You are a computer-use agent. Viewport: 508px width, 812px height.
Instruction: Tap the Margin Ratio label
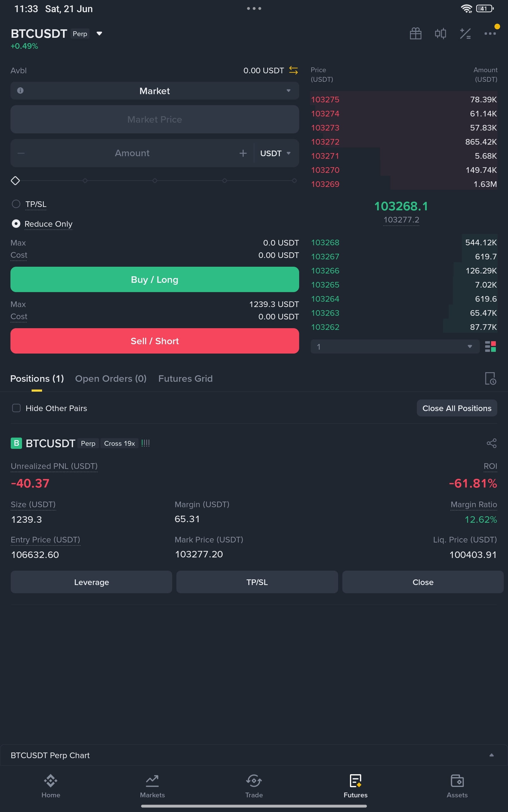click(474, 504)
